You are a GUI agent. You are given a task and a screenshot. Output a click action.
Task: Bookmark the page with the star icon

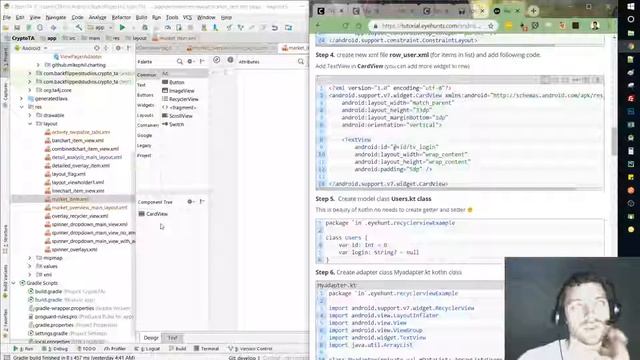491,26
